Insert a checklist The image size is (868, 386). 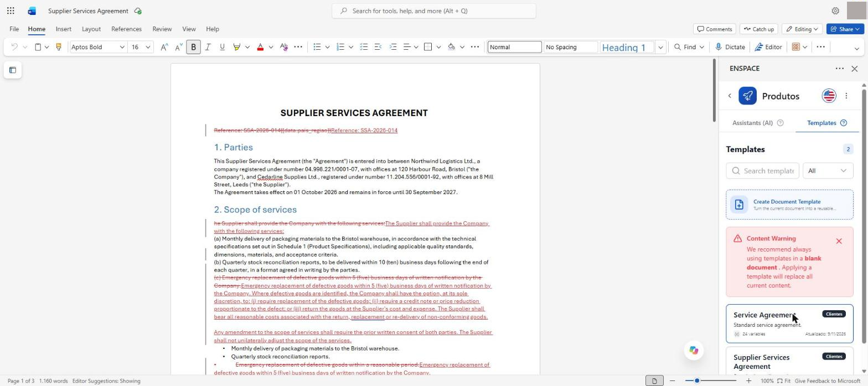point(364,47)
